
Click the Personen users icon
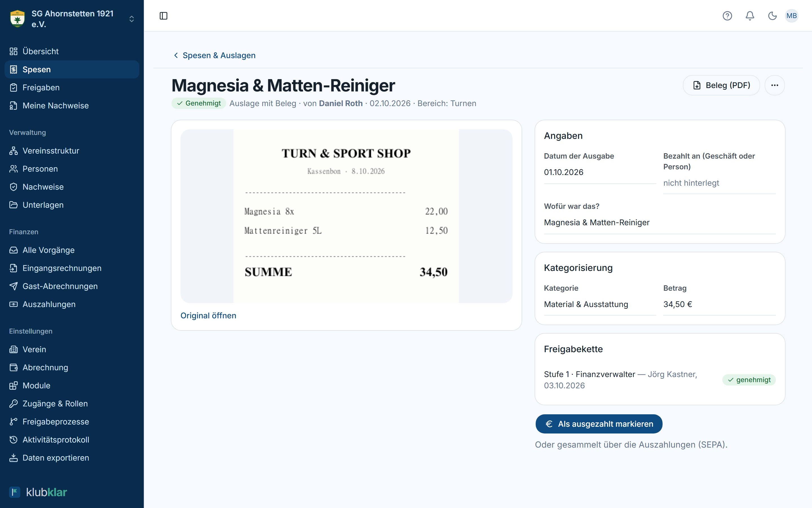[x=14, y=169]
